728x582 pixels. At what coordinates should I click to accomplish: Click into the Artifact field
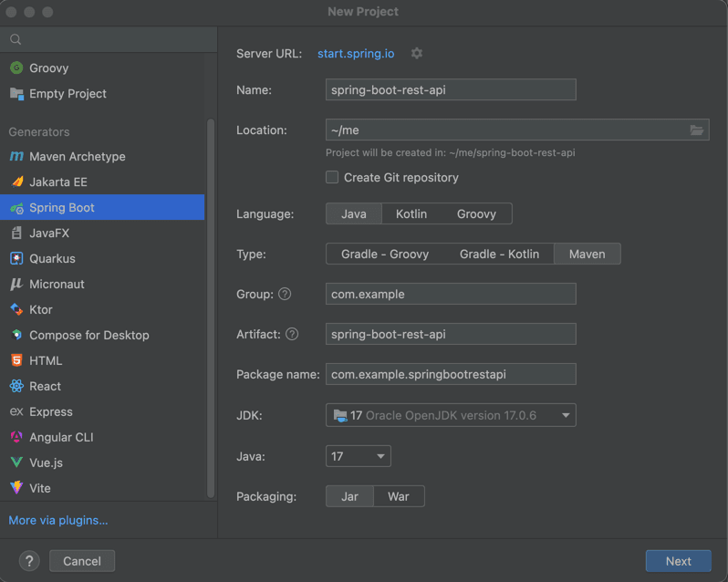451,334
